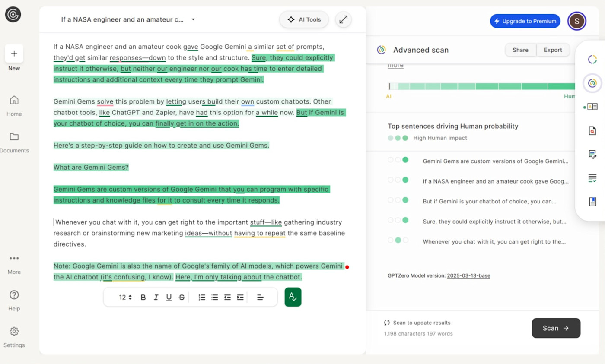The height and width of the screenshot is (364, 605).
Task: Click the '1,198 characters 197 words' count
Action: pos(418,334)
